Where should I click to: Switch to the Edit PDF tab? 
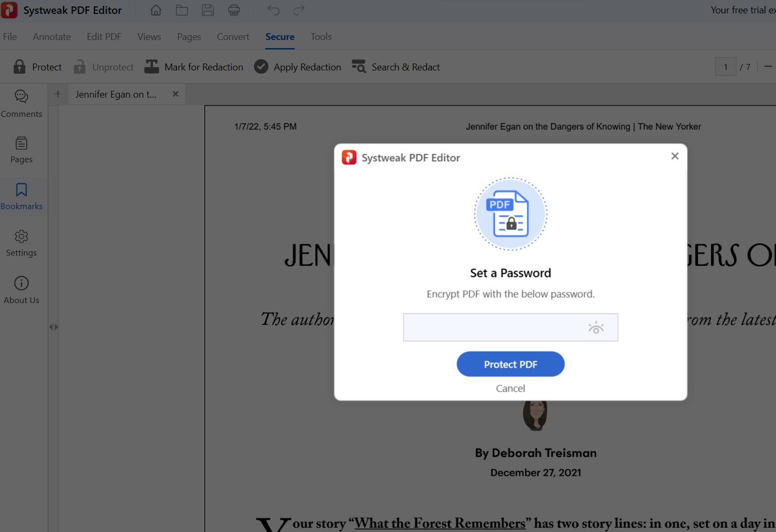coord(104,37)
